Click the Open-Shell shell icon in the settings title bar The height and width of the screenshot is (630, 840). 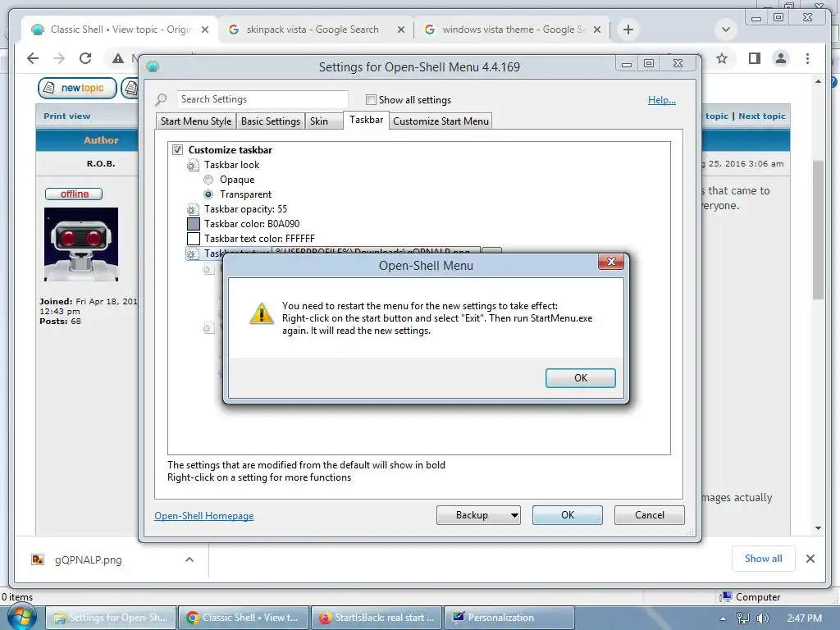tap(153, 67)
